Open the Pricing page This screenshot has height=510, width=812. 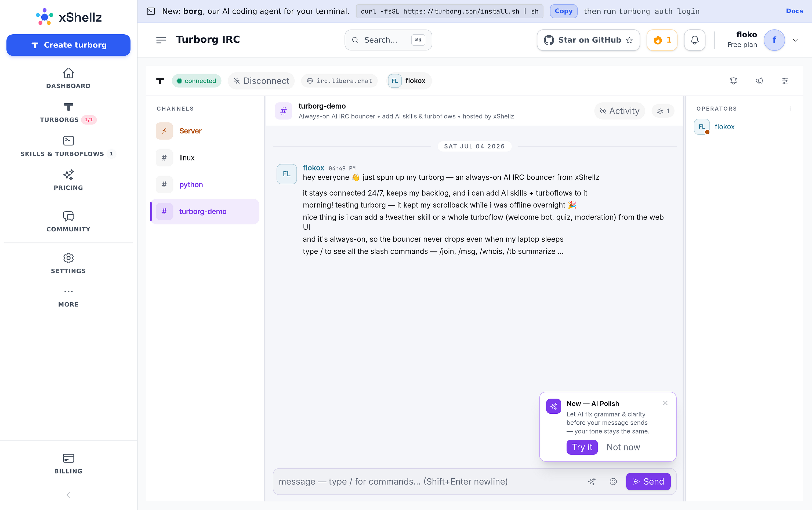coord(68,180)
